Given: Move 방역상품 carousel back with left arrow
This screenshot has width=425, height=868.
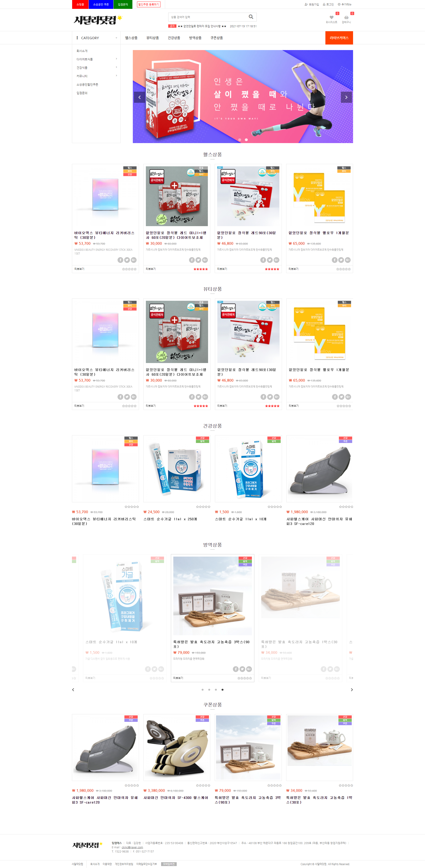Looking at the screenshot, I should tap(73, 690).
